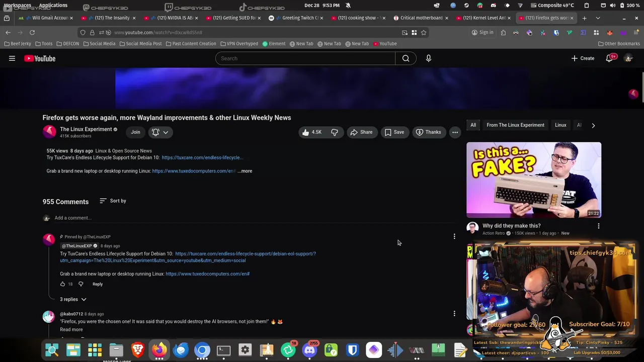Open the Beef Jerky bookmarks folder
Screen dimensions: 644x362
tap(18, 44)
